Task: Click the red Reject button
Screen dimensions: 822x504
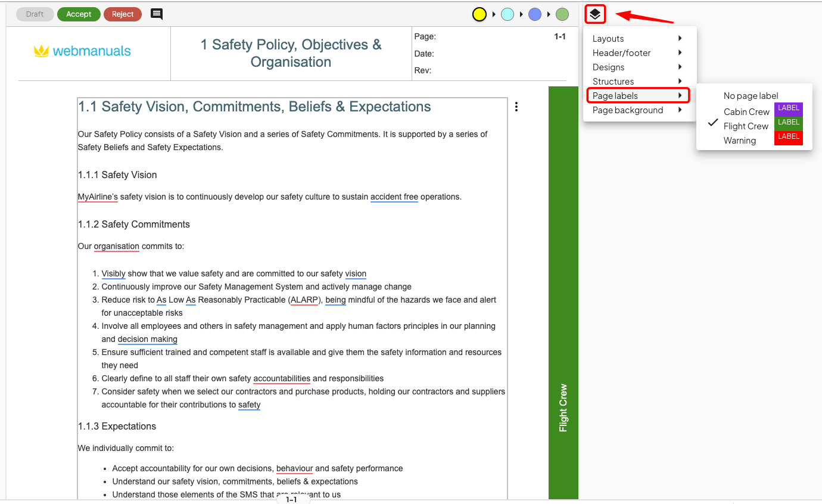Action: coord(123,14)
